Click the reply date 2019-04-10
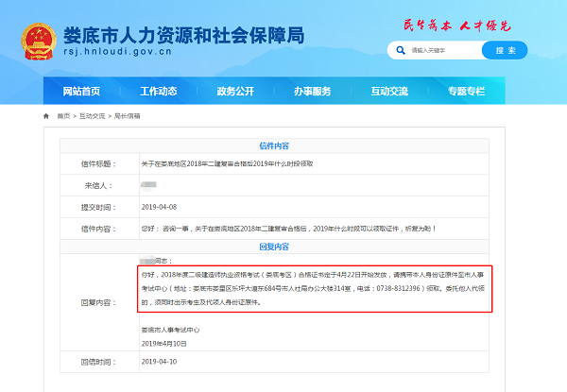Screen dimensions: 567x392 (x=159, y=362)
